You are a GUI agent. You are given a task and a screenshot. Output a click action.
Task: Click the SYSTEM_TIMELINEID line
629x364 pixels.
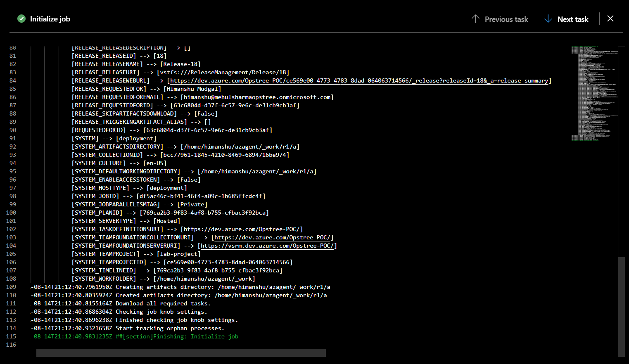(x=177, y=270)
